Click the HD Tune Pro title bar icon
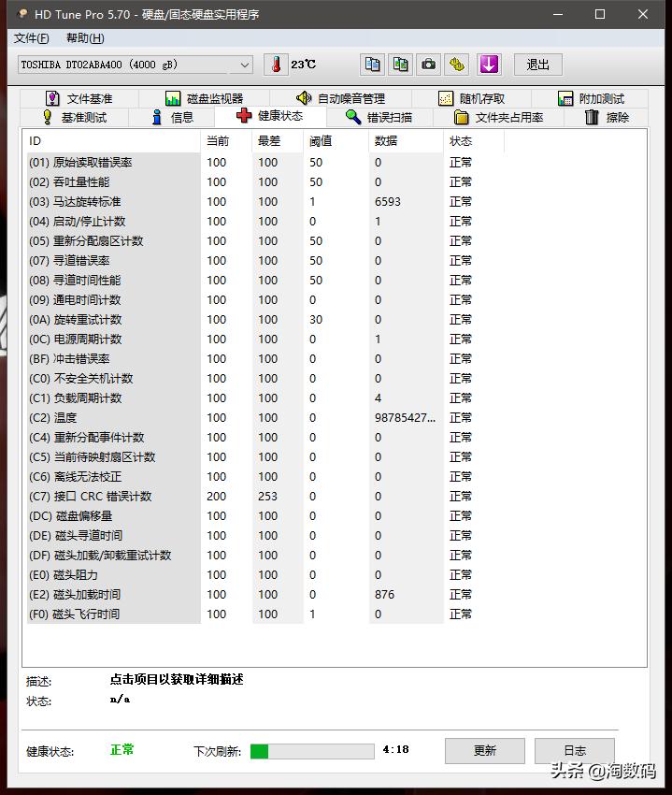The image size is (672, 795). tap(22, 14)
